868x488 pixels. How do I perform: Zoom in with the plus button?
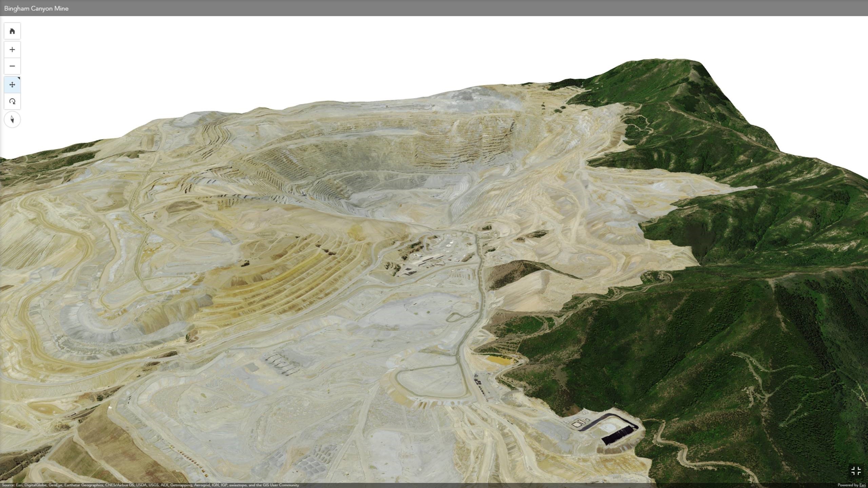tap(12, 49)
